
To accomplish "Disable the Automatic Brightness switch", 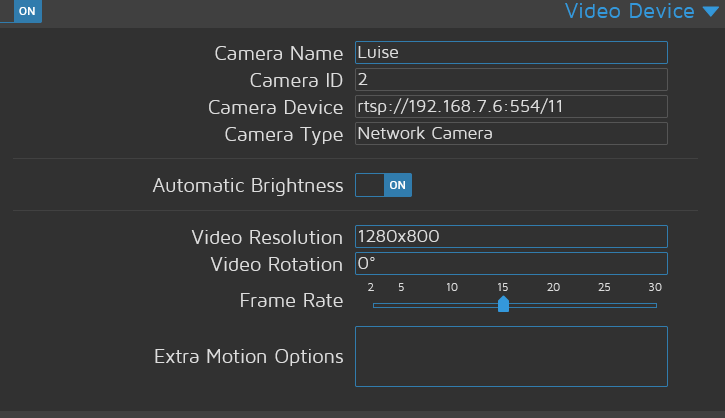I will point(384,185).
